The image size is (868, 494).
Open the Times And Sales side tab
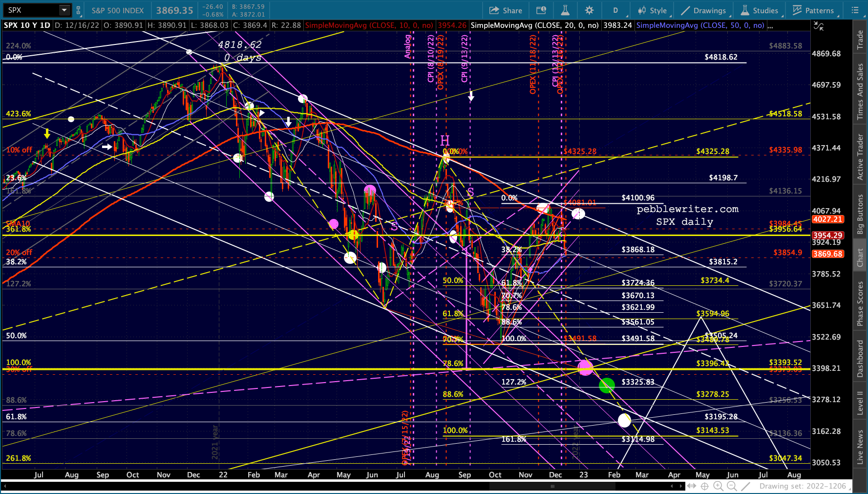click(x=860, y=91)
